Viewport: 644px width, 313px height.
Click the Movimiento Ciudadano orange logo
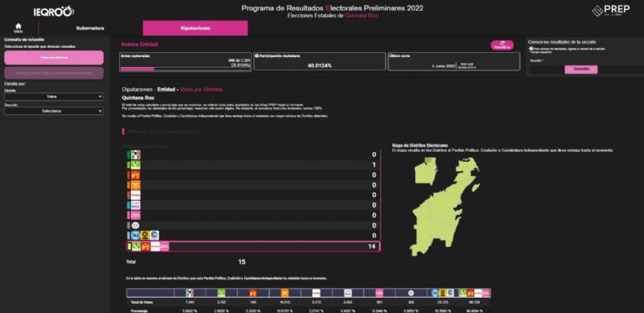(x=135, y=185)
